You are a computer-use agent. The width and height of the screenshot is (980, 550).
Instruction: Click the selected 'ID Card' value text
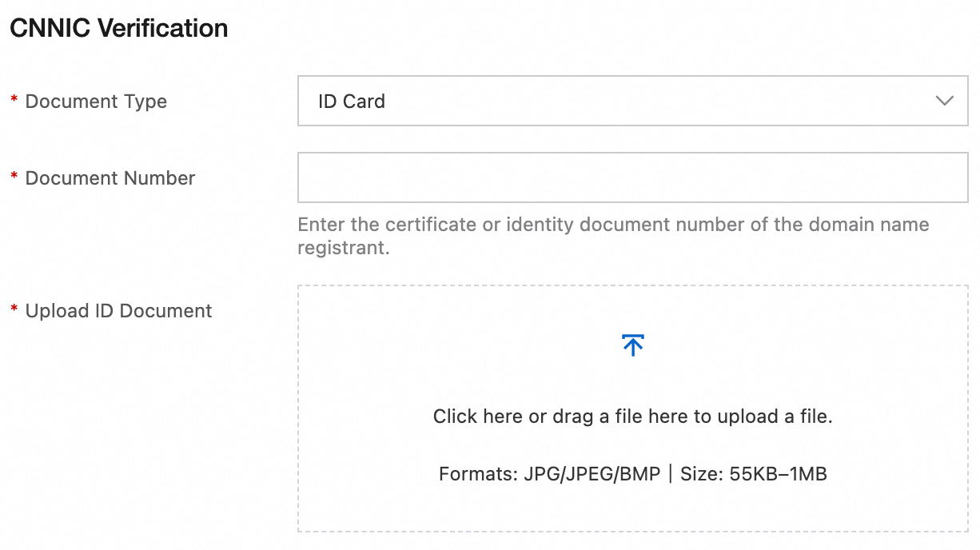(352, 102)
